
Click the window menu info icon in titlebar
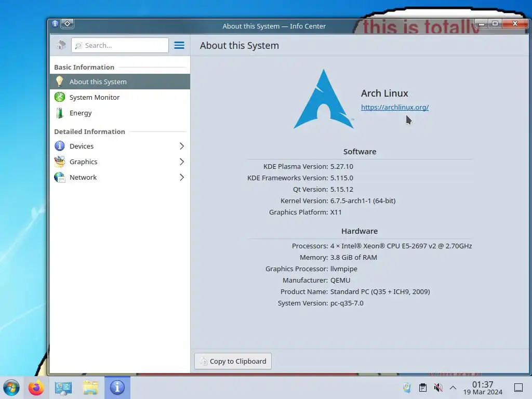click(x=55, y=23)
